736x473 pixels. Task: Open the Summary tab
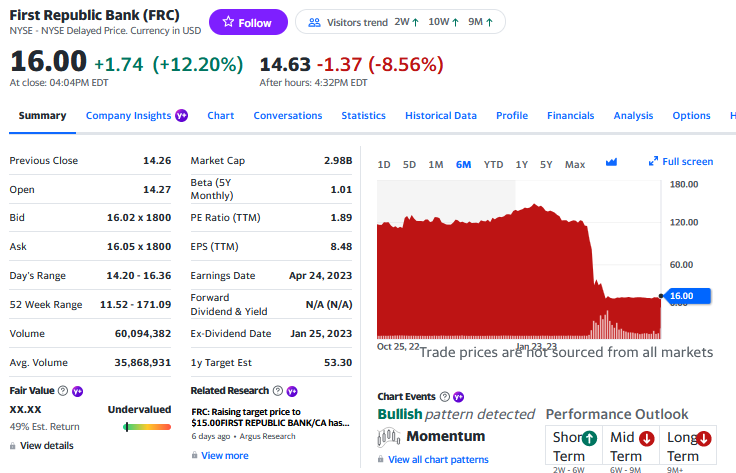(42, 115)
